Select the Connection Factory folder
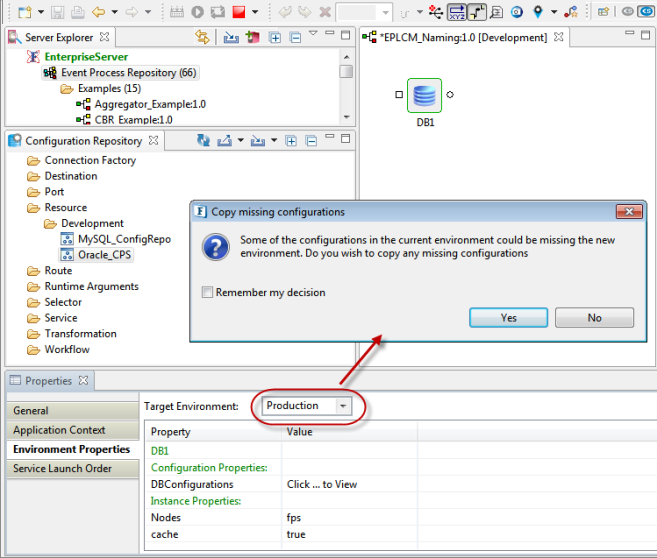The height and width of the screenshot is (558, 657). click(90, 160)
